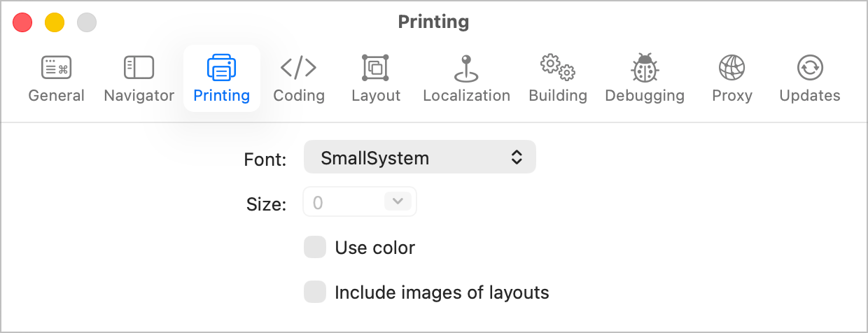Open the Font popup showing SmallSystem
This screenshot has height=333, width=868.
(420, 157)
